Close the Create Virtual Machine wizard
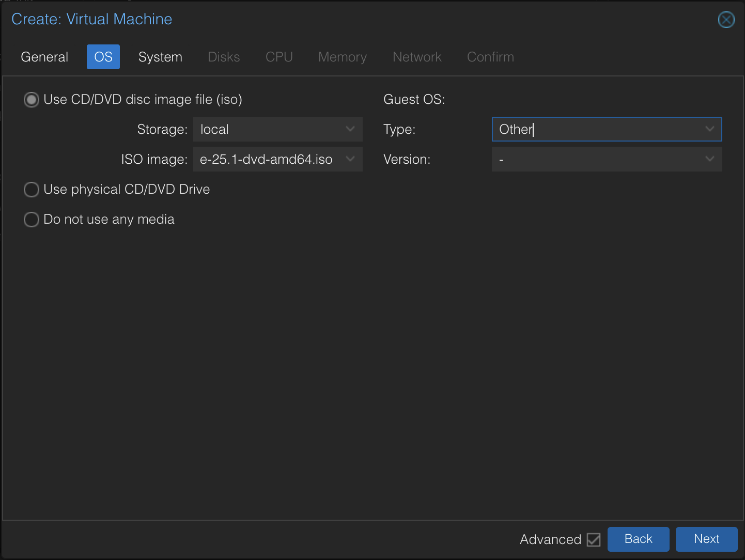Image resolution: width=745 pixels, height=560 pixels. [726, 20]
